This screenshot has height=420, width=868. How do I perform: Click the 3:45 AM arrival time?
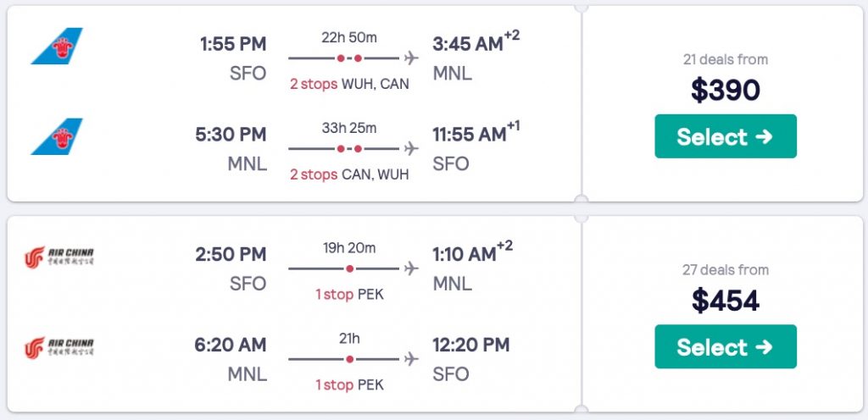click(x=467, y=44)
